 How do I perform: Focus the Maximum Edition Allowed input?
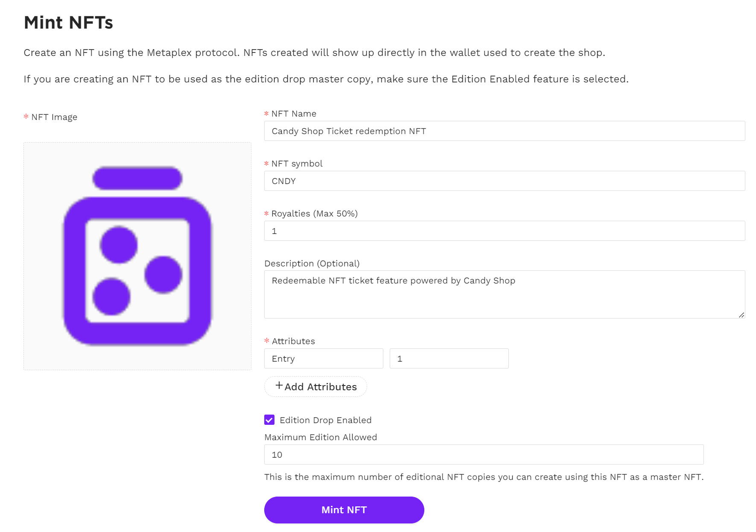click(x=483, y=455)
